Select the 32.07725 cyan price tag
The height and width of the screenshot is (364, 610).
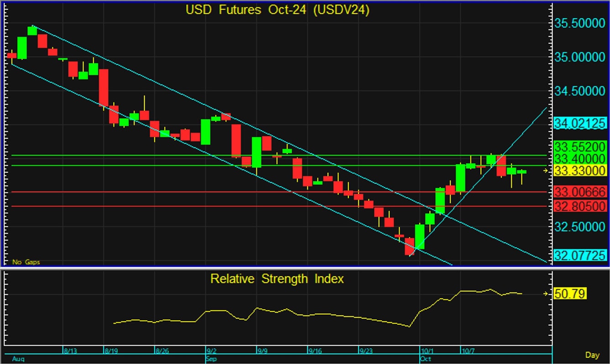click(579, 255)
